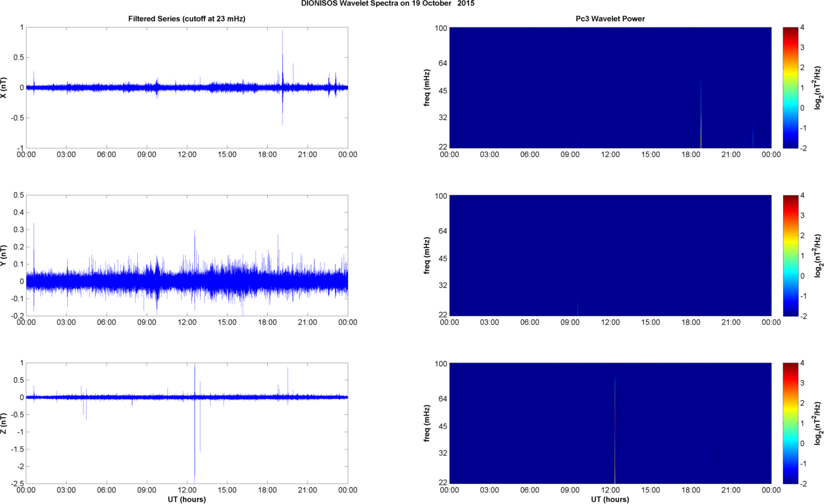The height and width of the screenshot is (504, 824).
Task: Click log2(nT²/Hz) label beside top colorbar
Action: (817, 88)
